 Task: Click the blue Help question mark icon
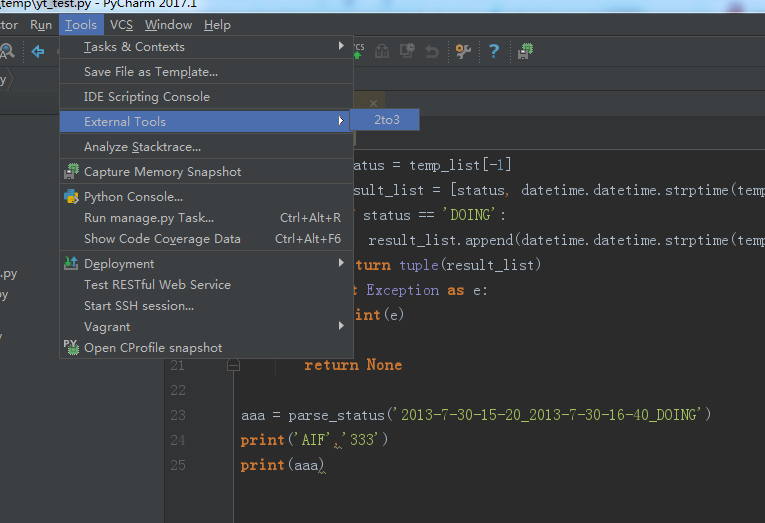coord(494,51)
